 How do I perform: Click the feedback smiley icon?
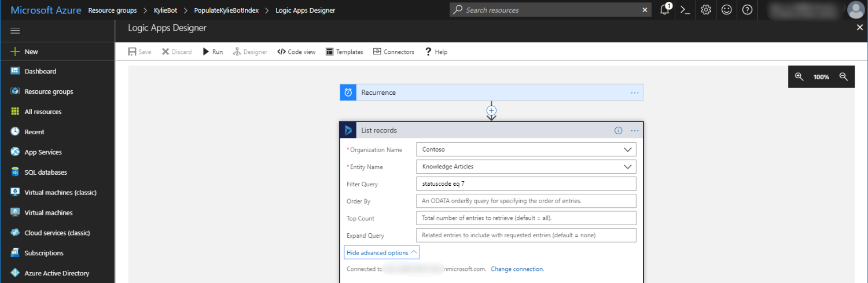726,10
